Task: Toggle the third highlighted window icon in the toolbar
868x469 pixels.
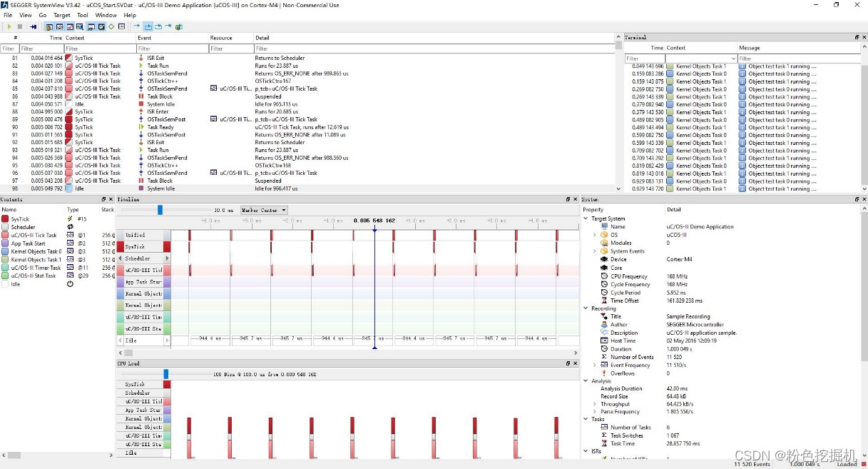Action: [70, 26]
